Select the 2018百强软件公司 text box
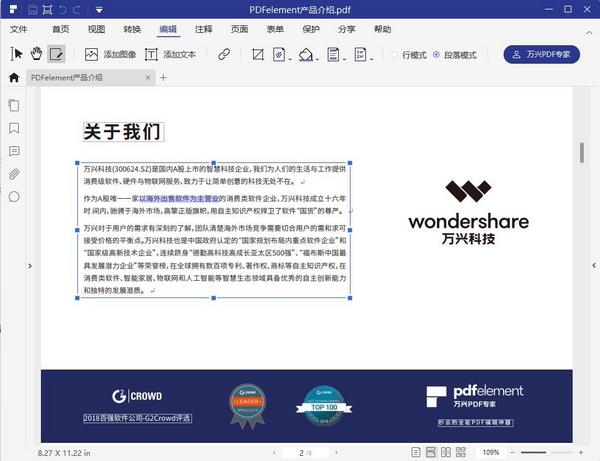Viewport: 600px width, 461px height. [x=137, y=418]
